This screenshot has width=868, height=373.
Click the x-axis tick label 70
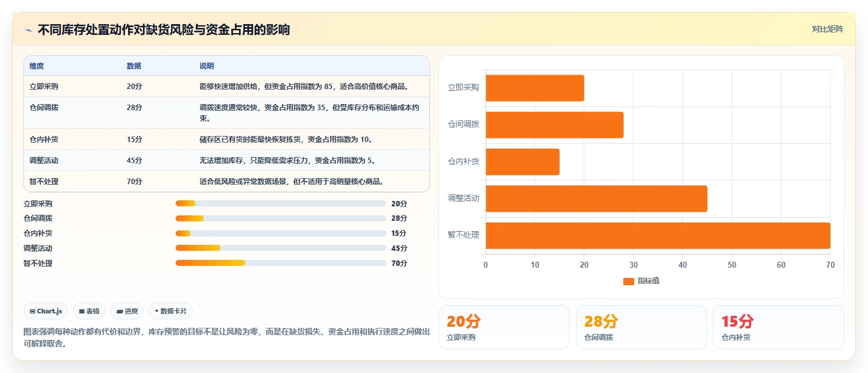[830, 265]
